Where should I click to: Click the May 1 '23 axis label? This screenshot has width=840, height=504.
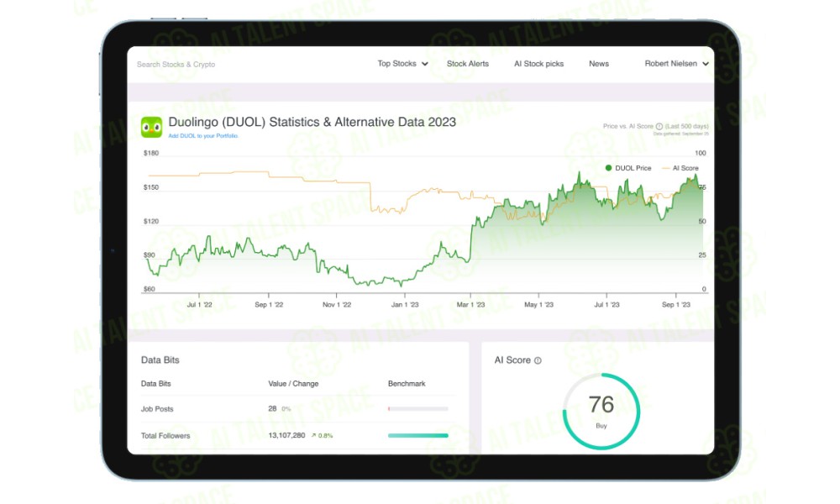click(539, 305)
